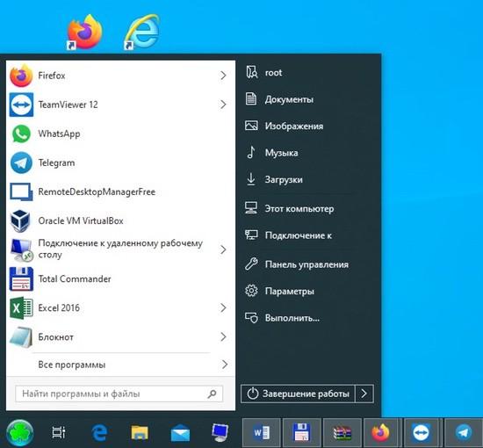
Task: Launch Total Commander from the Start menu
Action: pos(120,278)
